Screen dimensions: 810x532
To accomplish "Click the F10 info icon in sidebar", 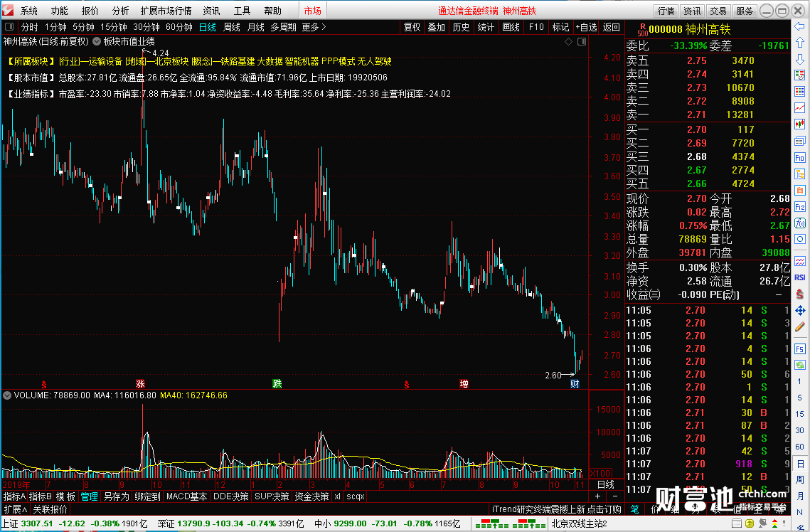I will (x=799, y=157).
